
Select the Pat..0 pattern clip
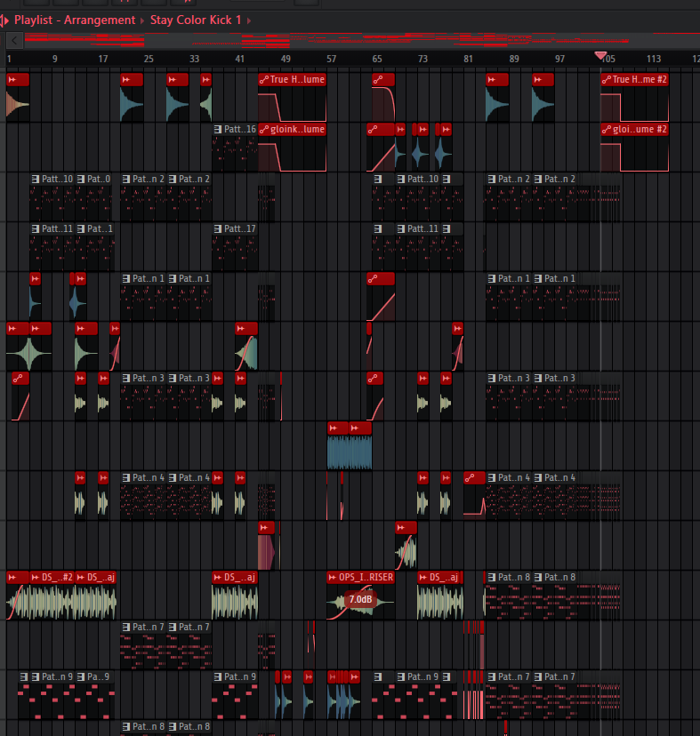pyautogui.click(x=94, y=197)
